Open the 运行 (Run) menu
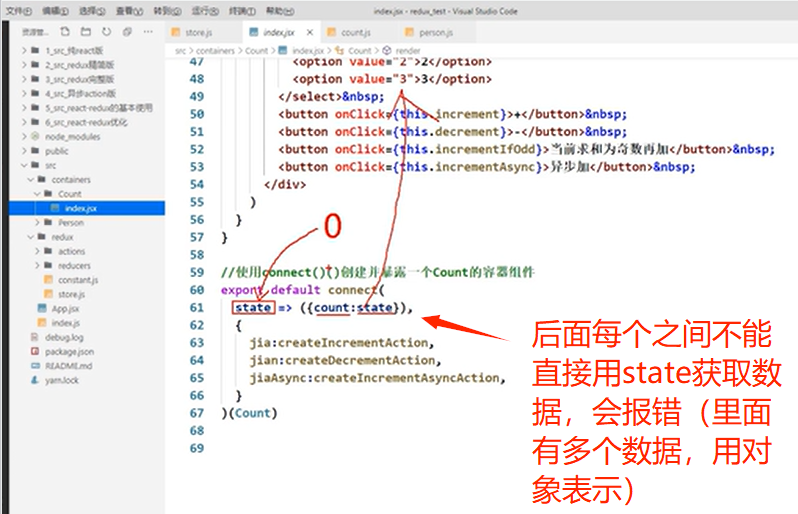Image resolution: width=798 pixels, height=514 pixels. tap(205, 11)
